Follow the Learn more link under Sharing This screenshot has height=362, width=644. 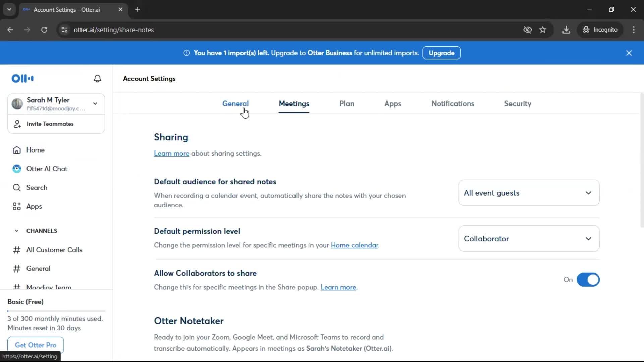(171, 154)
